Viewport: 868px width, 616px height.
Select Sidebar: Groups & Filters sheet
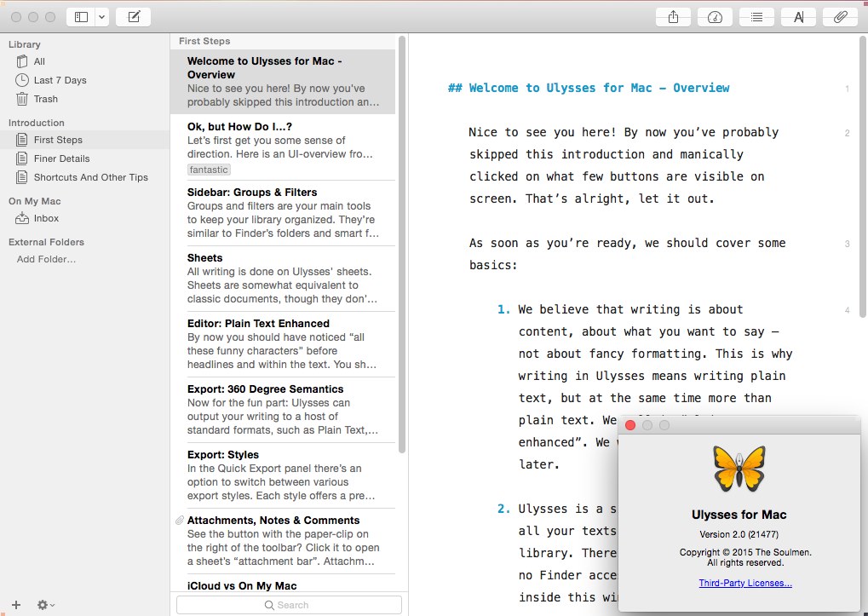tap(283, 213)
